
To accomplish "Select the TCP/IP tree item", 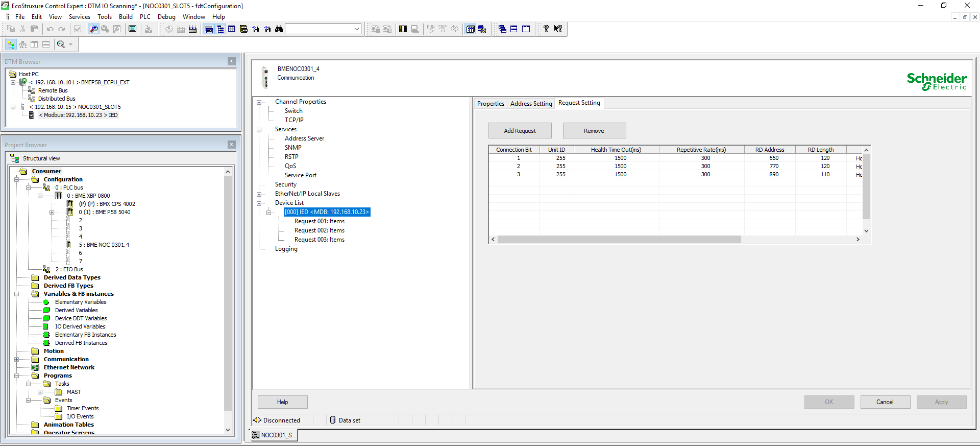I will coord(294,120).
